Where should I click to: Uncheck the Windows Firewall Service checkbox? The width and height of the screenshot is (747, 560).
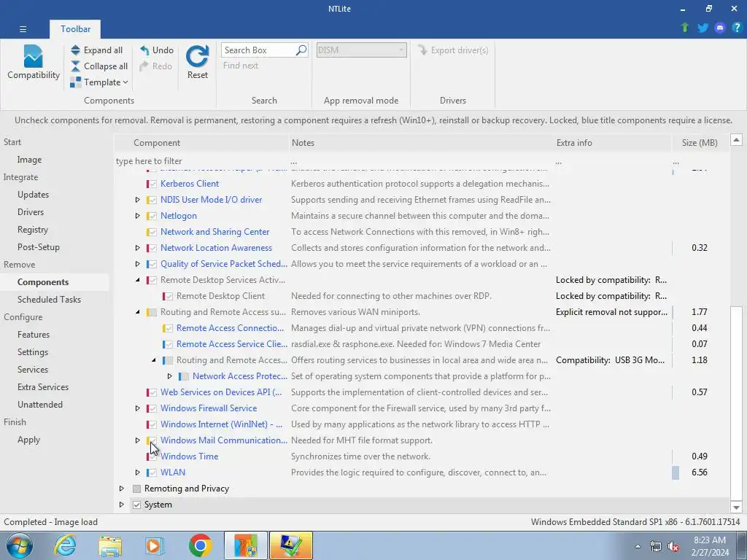click(x=152, y=408)
